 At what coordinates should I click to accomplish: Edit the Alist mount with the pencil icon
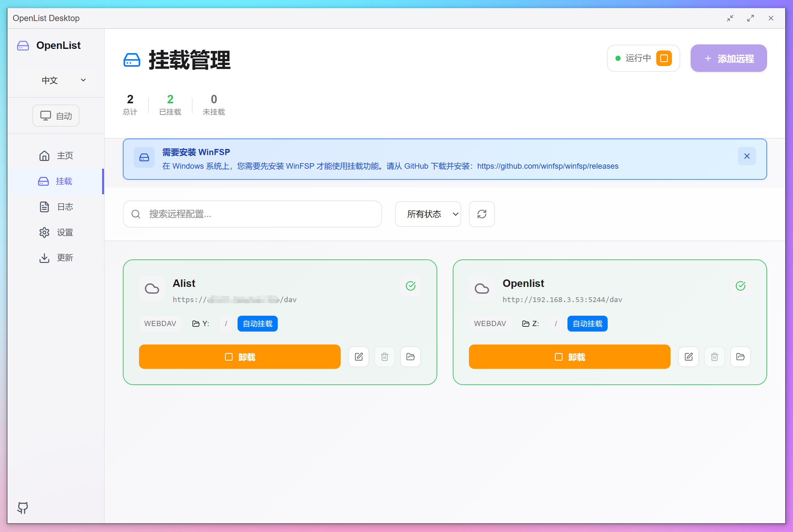click(x=358, y=357)
